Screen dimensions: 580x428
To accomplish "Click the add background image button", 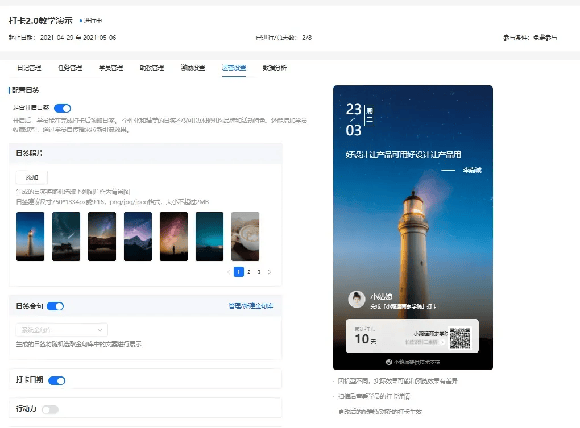I will [32, 178].
